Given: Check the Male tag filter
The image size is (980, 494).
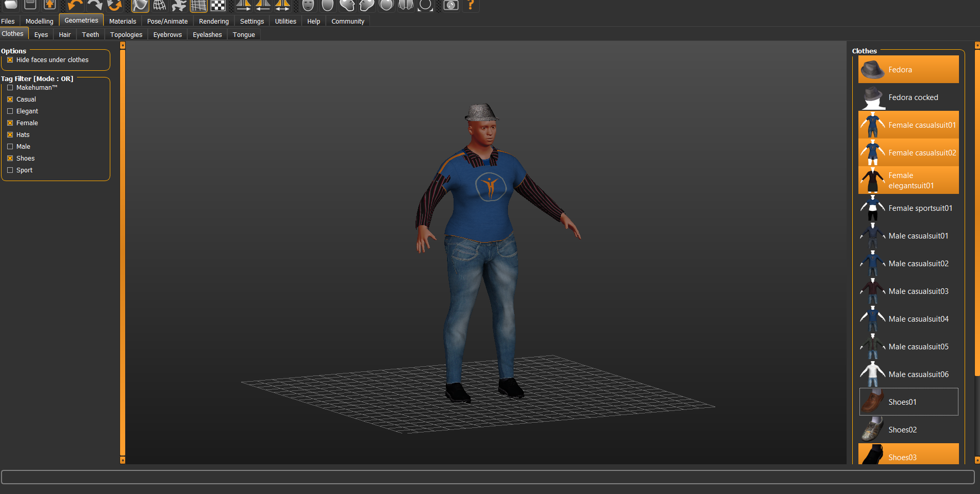Looking at the screenshot, I should (x=10, y=147).
